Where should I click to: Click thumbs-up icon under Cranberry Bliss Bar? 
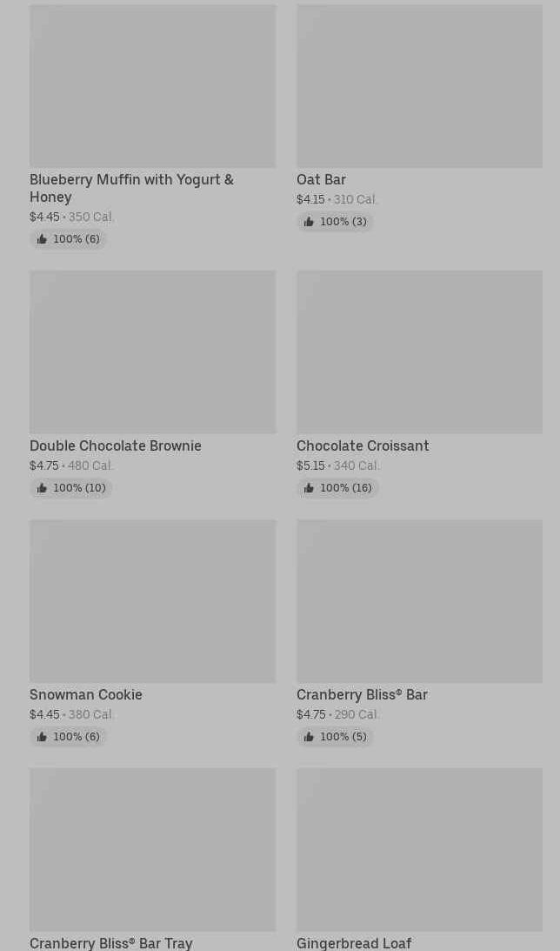(309, 737)
